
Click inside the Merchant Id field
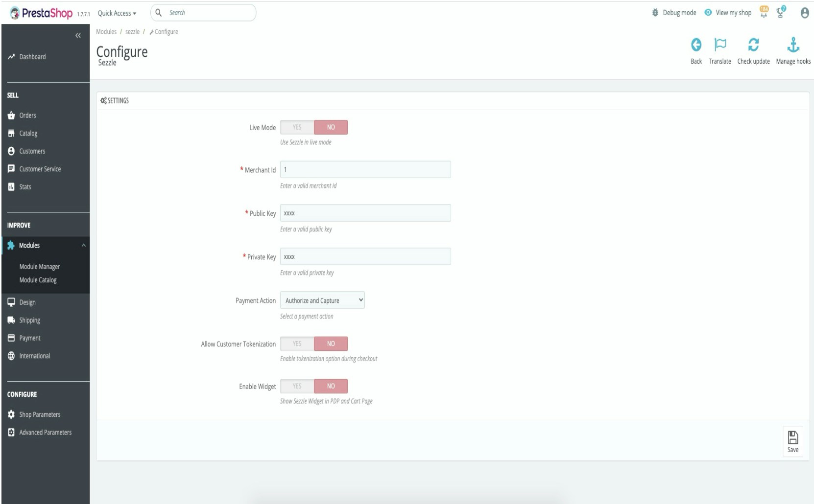(365, 169)
